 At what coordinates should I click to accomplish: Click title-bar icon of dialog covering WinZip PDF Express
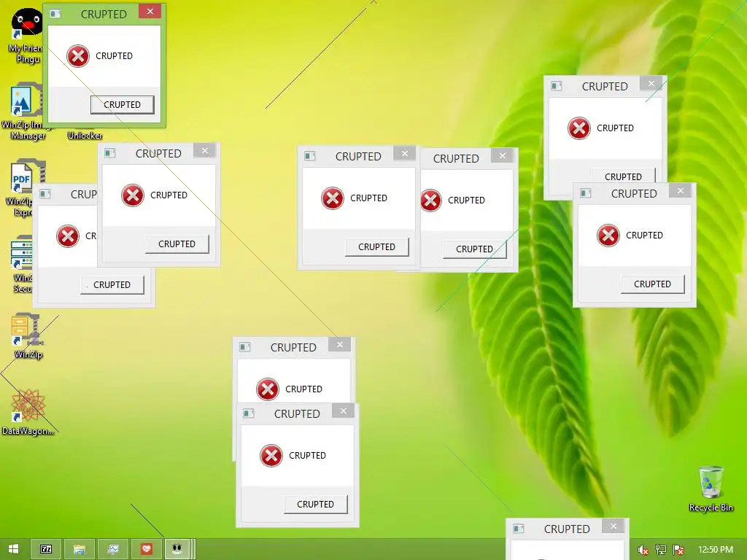coord(44,193)
